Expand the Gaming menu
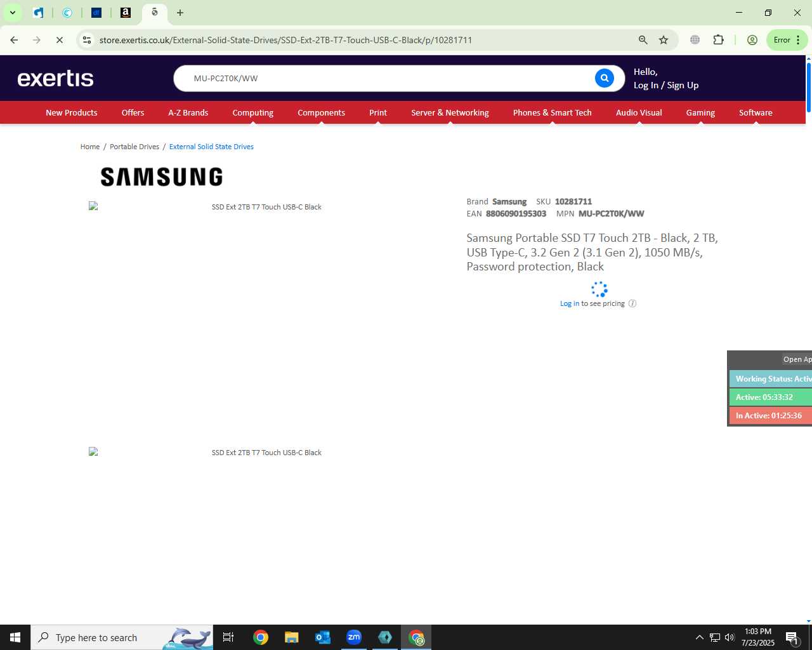Screen dimensions: 812x650 tap(700, 112)
